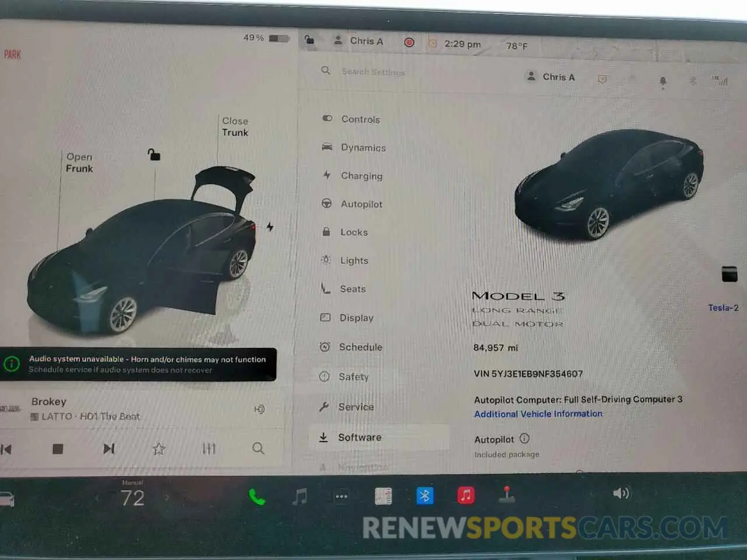Viewport: 747px width, 560px height.
Task: Tap the Tesla-2 vehicle name label
Action: pyautogui.click(x=723, y=307)
